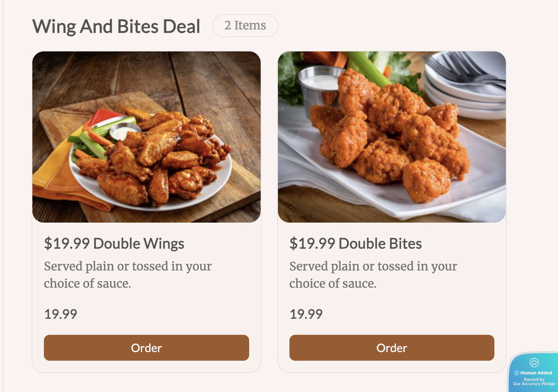558x392 pixels.
Task: Click the "Backed by" text in the badge
Action: pos(534,379)
